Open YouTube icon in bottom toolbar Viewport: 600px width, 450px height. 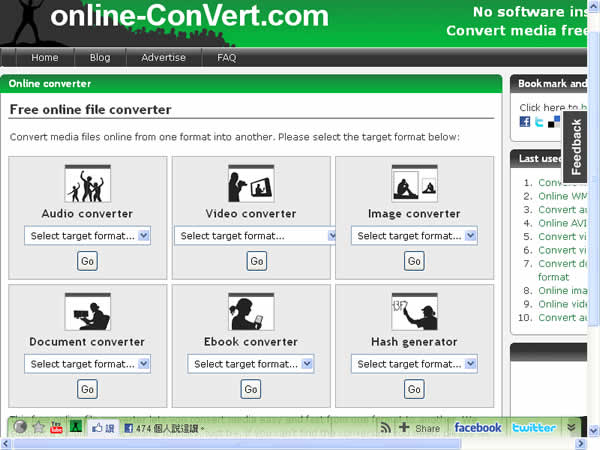click(x=56, y=427)
